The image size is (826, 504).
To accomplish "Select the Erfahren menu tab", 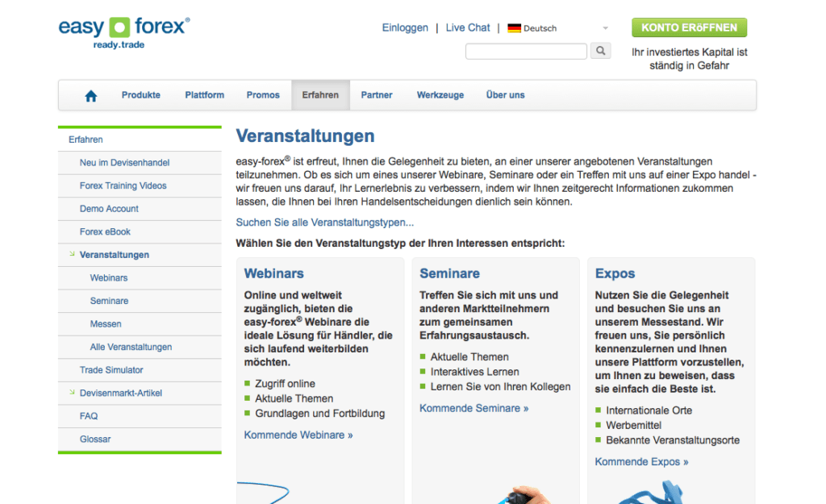I will pyautogui.click(x=320, y=95).
